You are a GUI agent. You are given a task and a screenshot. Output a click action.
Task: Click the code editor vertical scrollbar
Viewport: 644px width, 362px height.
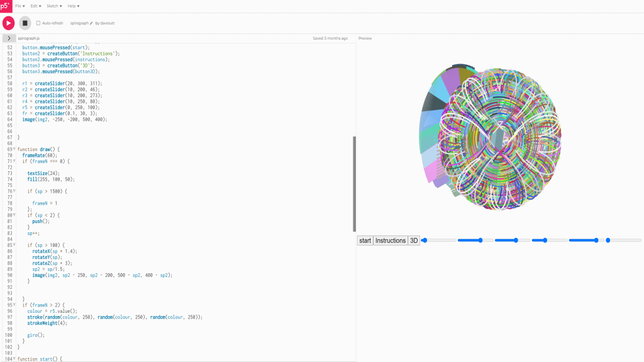[x=355, y=183]
